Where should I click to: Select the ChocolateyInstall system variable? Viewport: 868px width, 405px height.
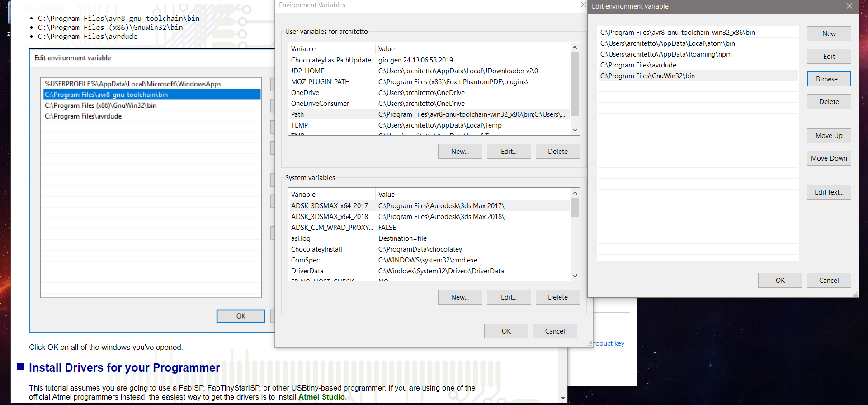pyautogui.click(x=429, y=249)
